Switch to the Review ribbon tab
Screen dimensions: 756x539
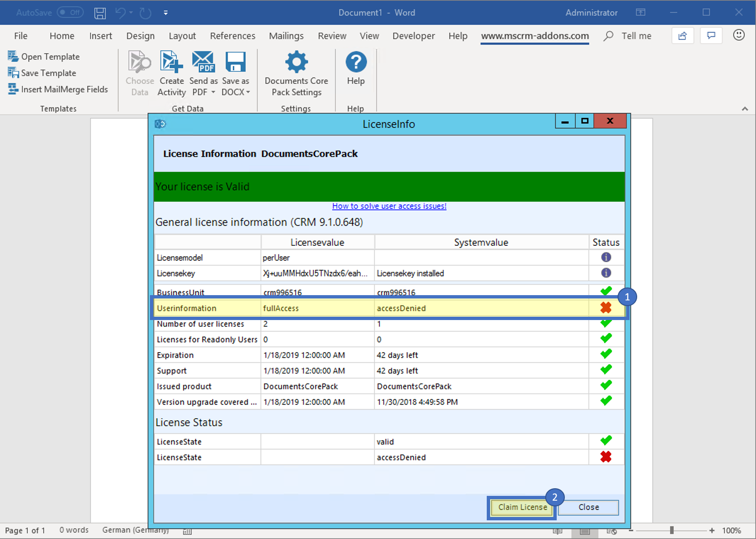pos(332,36)
